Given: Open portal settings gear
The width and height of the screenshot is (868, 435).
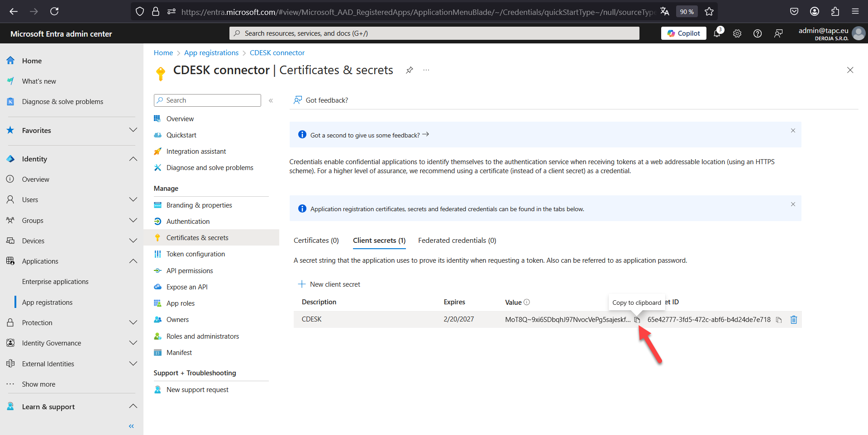Looking at the screenshot, I should [x=737, y=33].
